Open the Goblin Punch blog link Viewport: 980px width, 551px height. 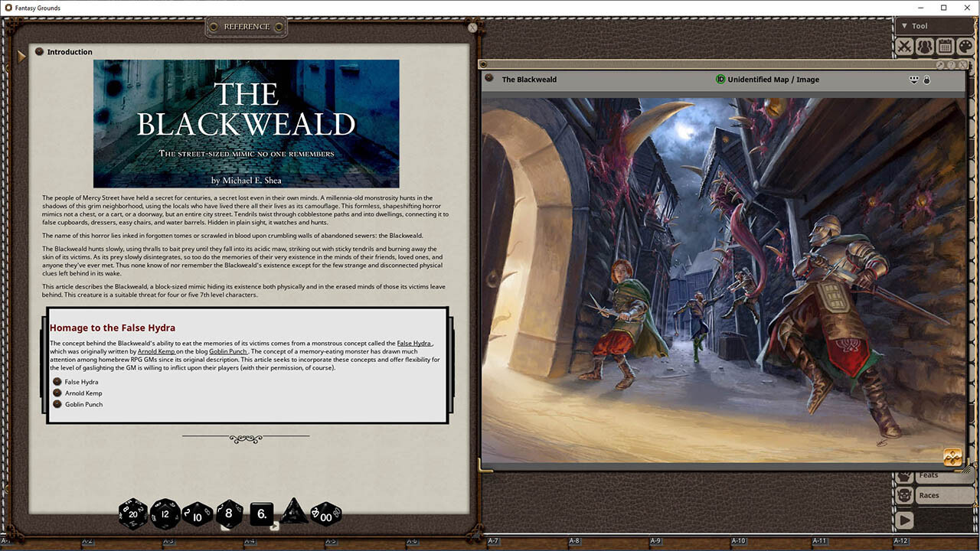pyautogui.click(x=228, y=351)
